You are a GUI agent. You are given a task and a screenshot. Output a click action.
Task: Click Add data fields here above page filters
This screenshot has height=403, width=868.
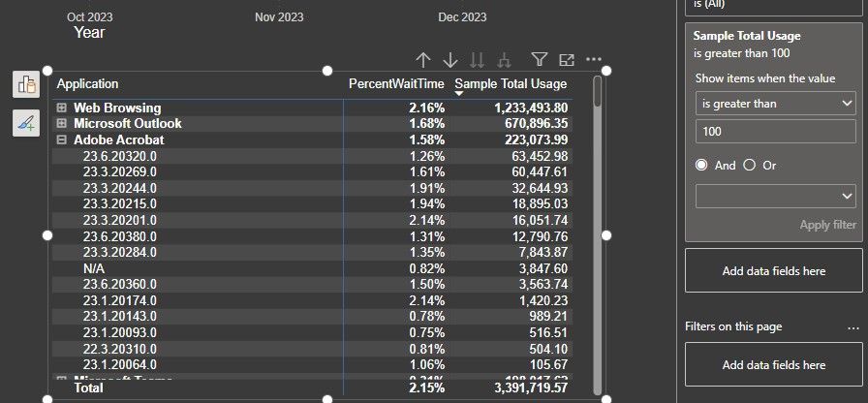pyautogui.click(x=773, y=270)
